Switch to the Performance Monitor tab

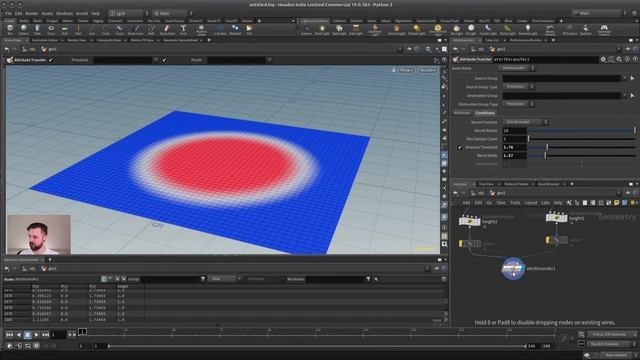[525, 40]
